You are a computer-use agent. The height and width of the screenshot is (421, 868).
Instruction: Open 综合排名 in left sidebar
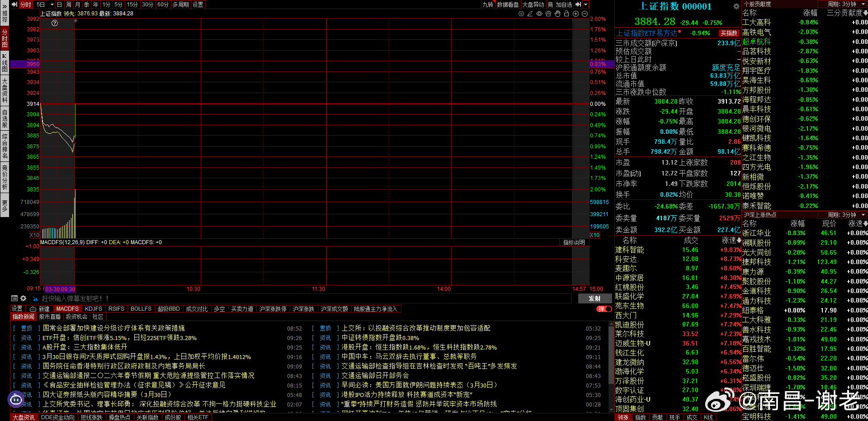[x=5, y=146]
